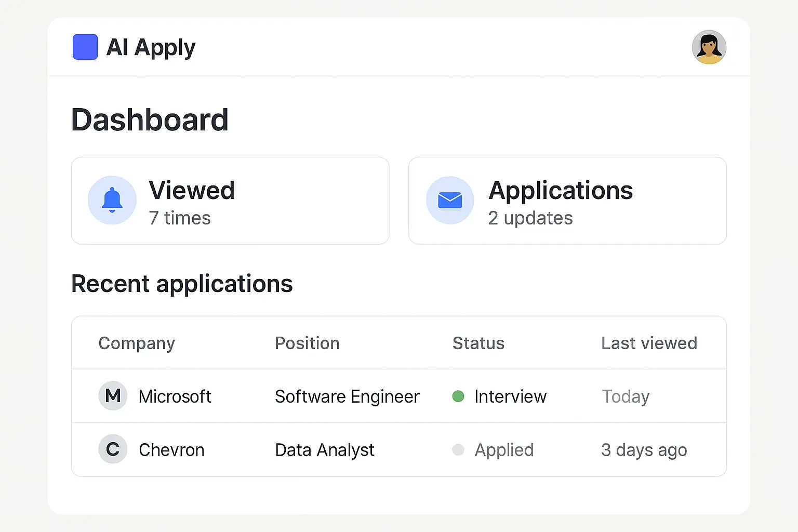Sort by the Last viewed column header
Image resolution: width=798 pixels, height=532 pixels.
(649, 343)
